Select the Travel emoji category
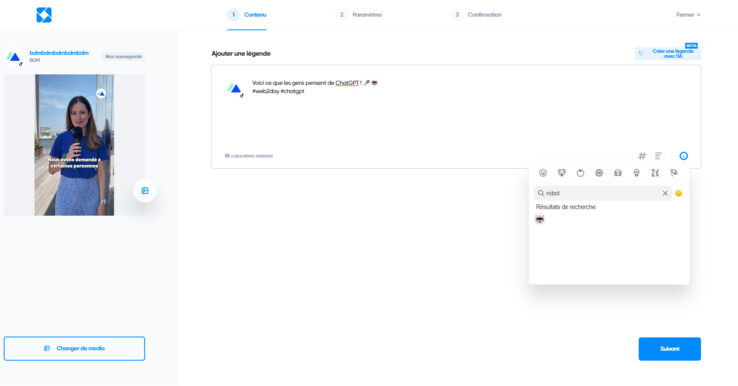The image size is (738, 386). (x=618, y=173)
